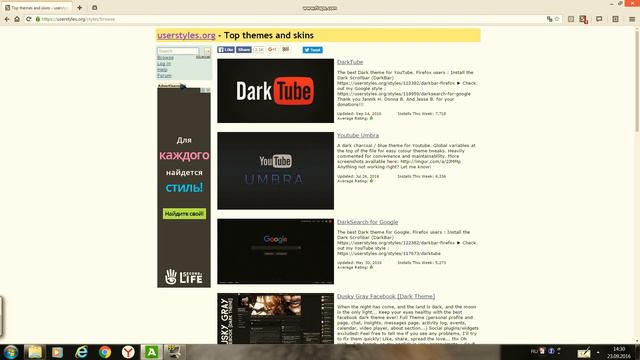Open the square panel icon before hamburger menu

coord(615,19)
